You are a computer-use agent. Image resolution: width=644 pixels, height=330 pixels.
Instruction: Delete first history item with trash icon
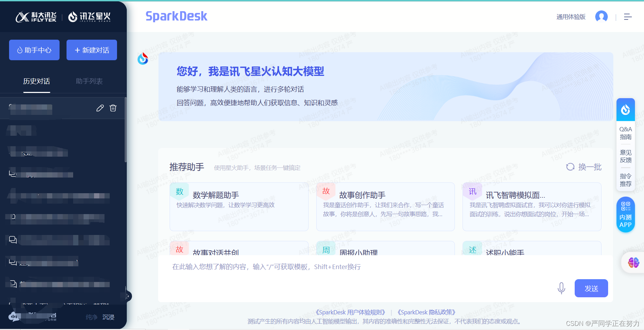point(113,108)
